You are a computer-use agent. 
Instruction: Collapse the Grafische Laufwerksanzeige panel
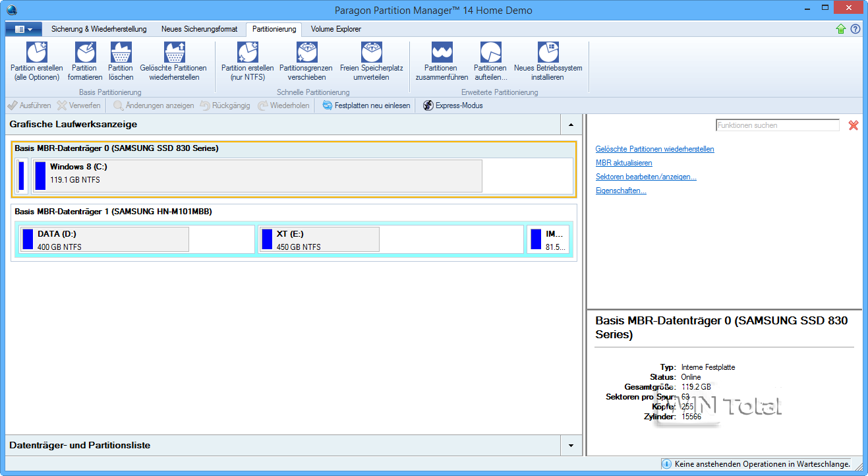571,124
